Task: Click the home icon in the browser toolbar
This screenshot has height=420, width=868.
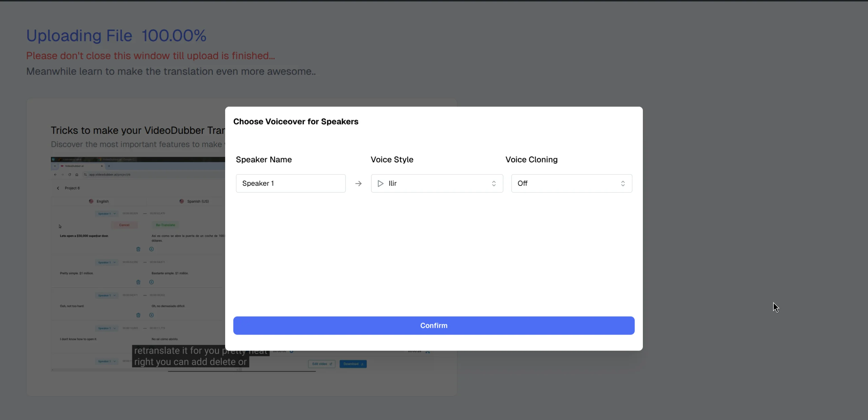Action: 77,175
